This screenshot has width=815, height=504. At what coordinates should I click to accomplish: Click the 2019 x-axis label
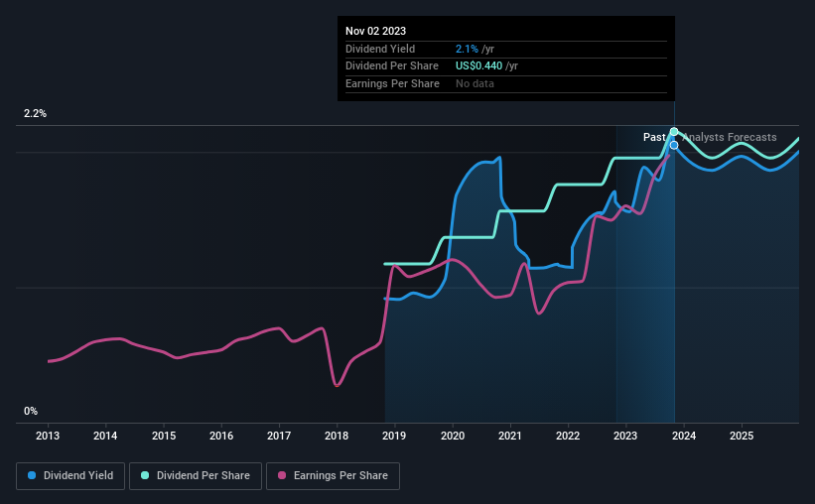point(394,436)
